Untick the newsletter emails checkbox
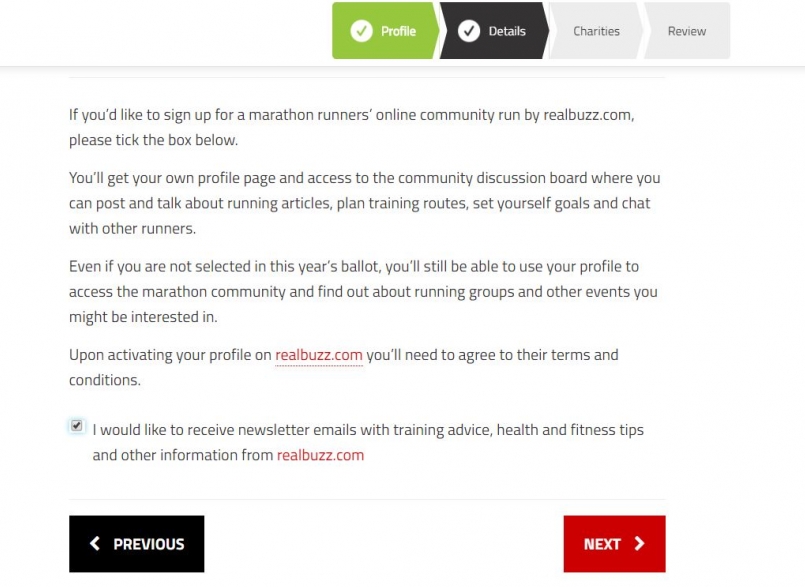 tap(77, 426)
